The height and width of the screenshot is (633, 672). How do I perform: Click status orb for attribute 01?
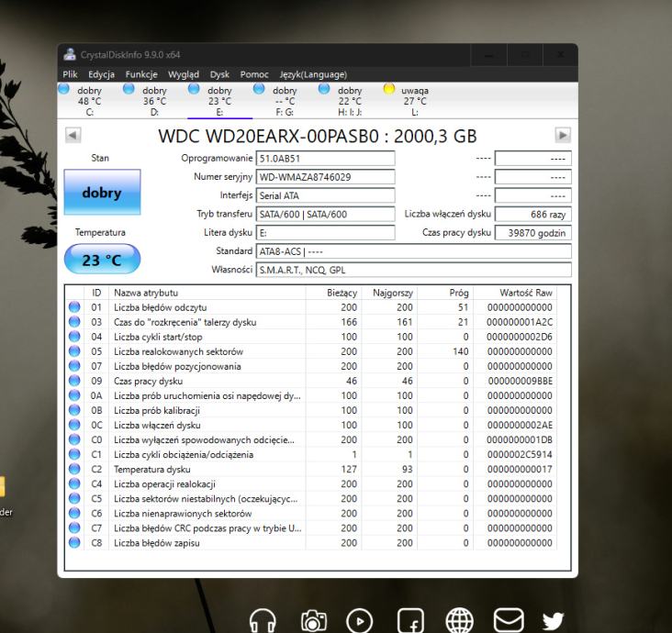(74, 307)
